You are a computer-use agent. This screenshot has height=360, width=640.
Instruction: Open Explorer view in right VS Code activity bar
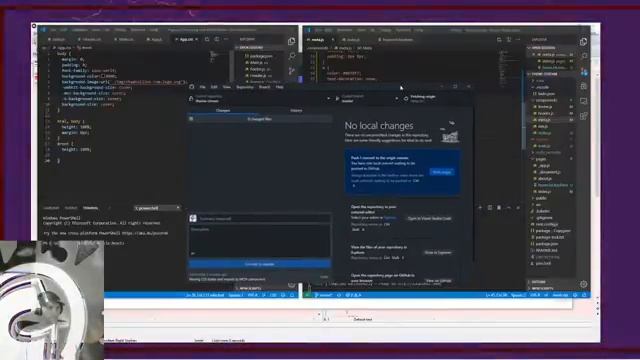[x=584, y=41]
